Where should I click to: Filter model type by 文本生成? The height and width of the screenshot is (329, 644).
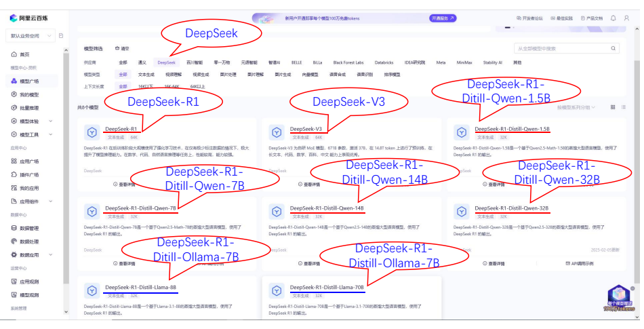click(x=146, y=75)
